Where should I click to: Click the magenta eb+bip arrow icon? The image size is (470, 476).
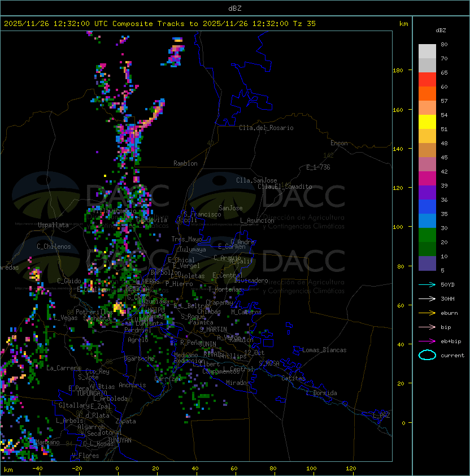coord(427,341)
